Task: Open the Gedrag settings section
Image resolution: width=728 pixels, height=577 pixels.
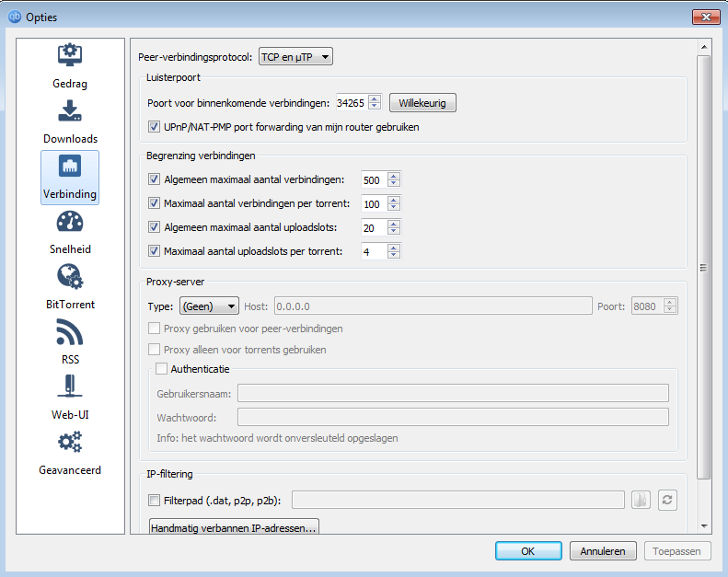Action: pyautogui.click(x=70, y=66)
